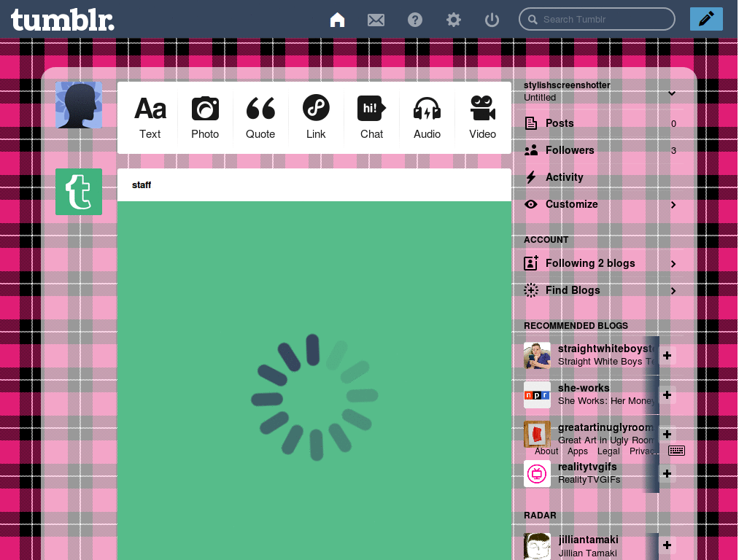Click the realitytvgifs pink TV avatar

(537, 474)
